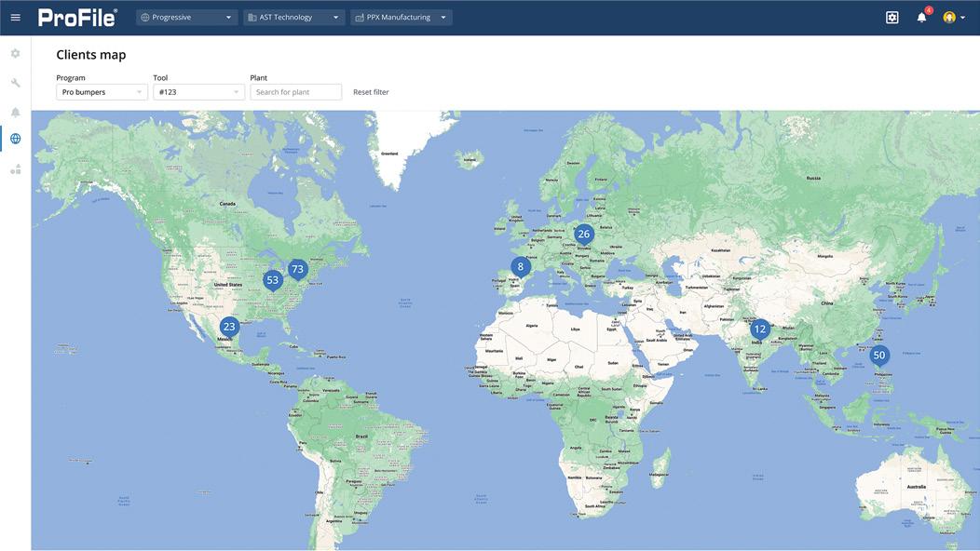Image resolution: width=980 pixels, height=551 pixels.
Task: Click the ProFile logo
Action: pyautogui.click(x=77, y=18)
